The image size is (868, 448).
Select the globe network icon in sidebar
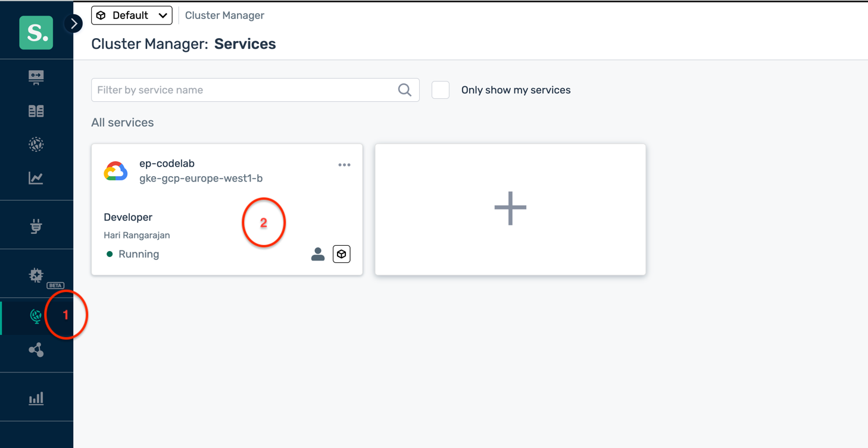(x=36, y=144)
